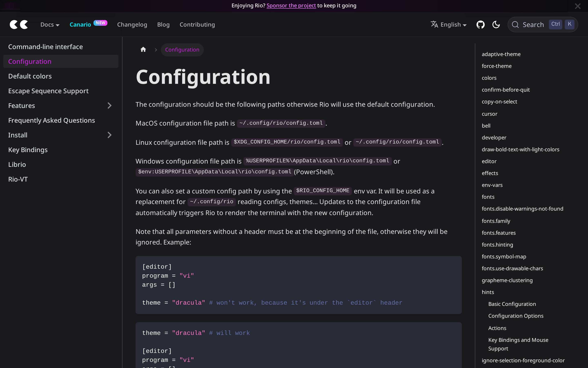Jump to colors in table of contents
This screenshot has height=368, width=588.
click(x=489, y=78)
